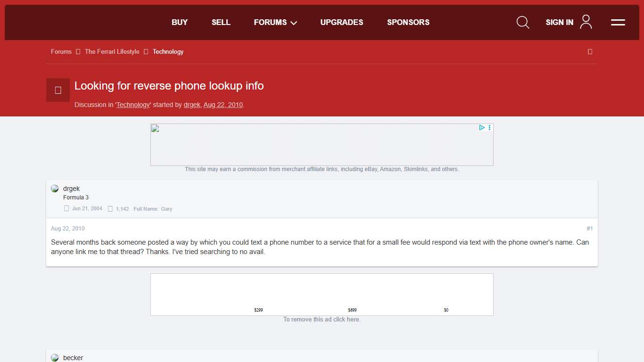Click the thread icon beside the topic title
Image resolution: width=644 pixels, height=362 pixels.
coord(58,90)
